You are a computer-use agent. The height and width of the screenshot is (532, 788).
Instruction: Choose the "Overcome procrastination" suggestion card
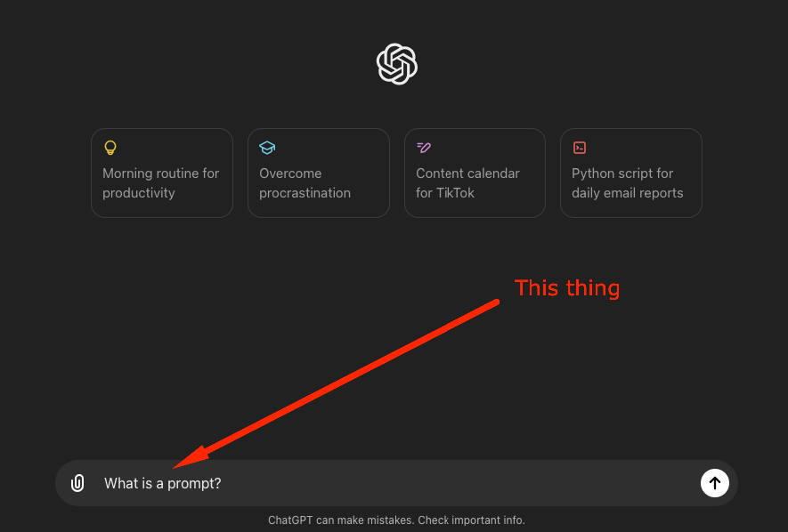pos(318,182)
